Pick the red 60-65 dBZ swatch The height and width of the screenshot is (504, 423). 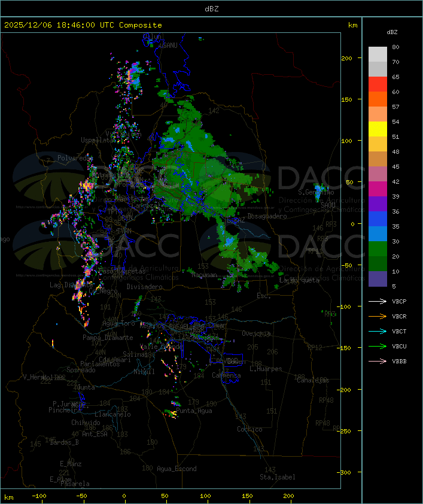pos(378,84)
